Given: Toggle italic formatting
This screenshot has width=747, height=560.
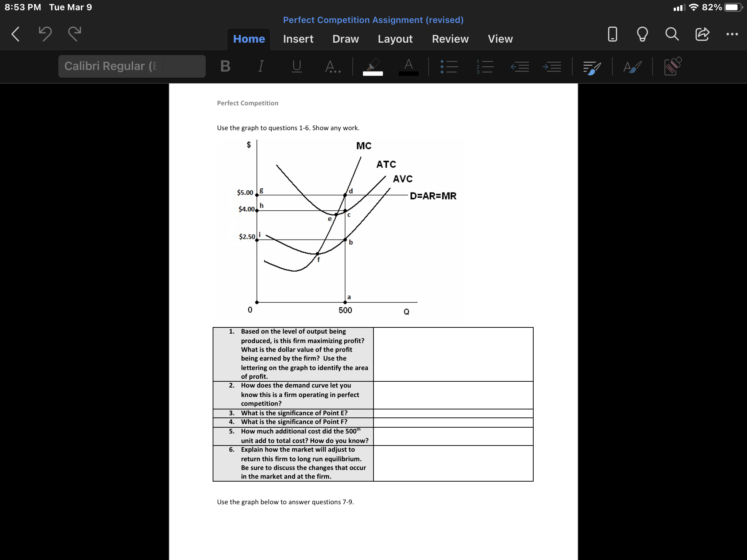Looking at the screenshot, I should pos(260,66).
